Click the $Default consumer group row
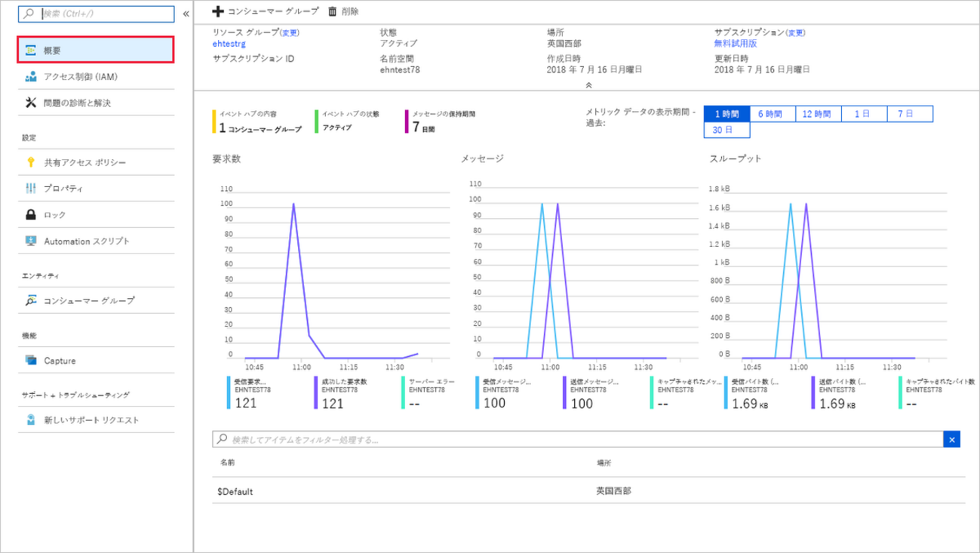 tap(588, 490)
